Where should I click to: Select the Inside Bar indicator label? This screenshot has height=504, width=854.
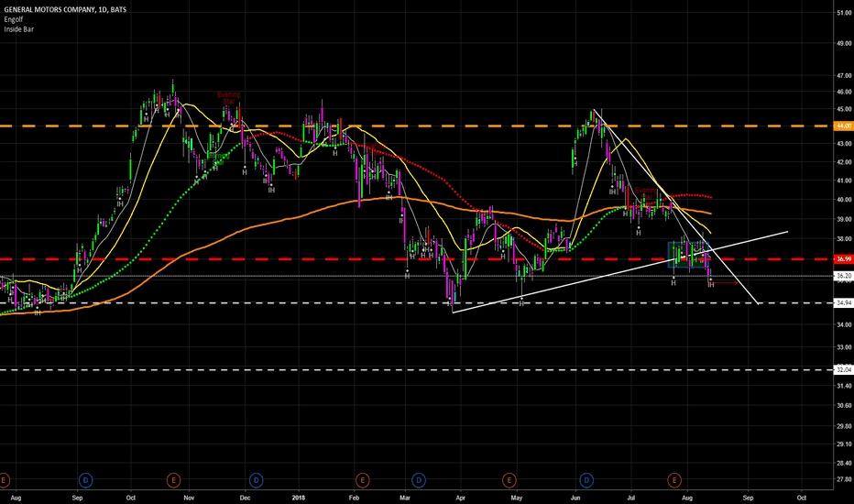[x=18, y=29]
